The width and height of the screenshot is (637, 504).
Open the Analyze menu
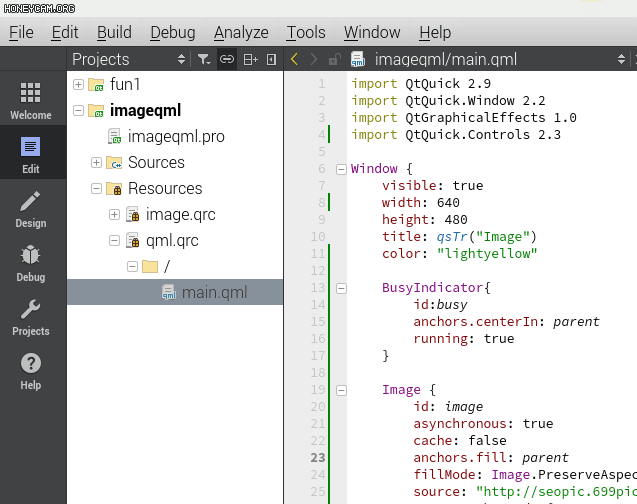[241, 32]
